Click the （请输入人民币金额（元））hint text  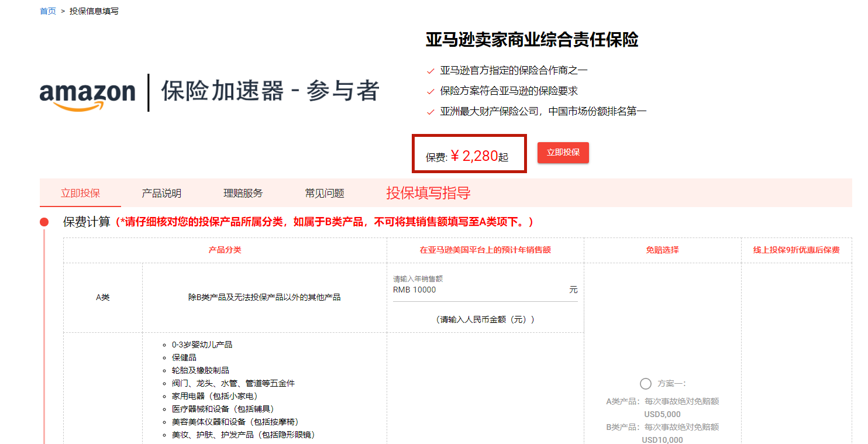click(x=485, y=319)
